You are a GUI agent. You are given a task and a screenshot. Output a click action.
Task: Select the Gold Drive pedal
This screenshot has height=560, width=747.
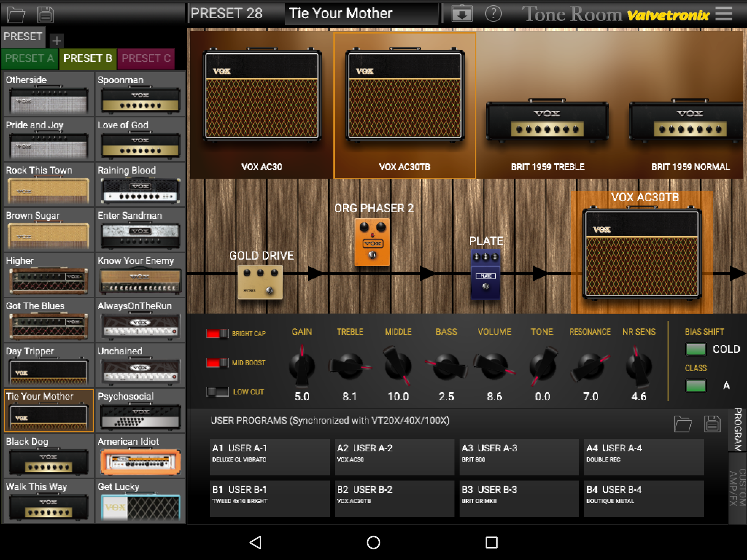click(x=260, y=283)
